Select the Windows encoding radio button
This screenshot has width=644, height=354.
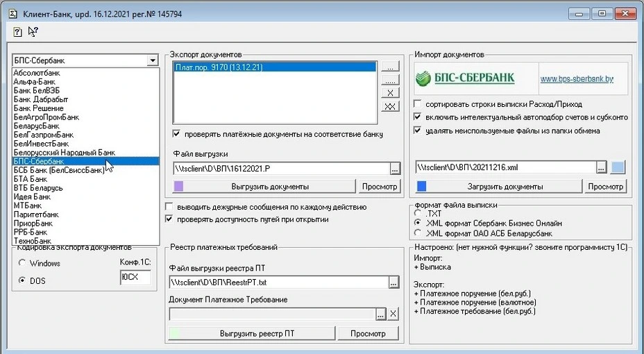(22, 263)
